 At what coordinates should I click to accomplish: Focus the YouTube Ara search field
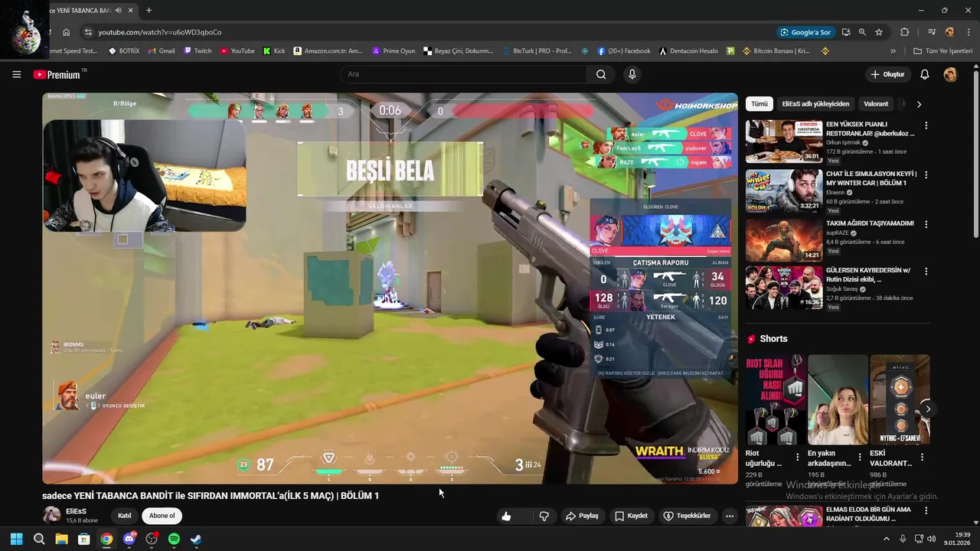point(463,74)
